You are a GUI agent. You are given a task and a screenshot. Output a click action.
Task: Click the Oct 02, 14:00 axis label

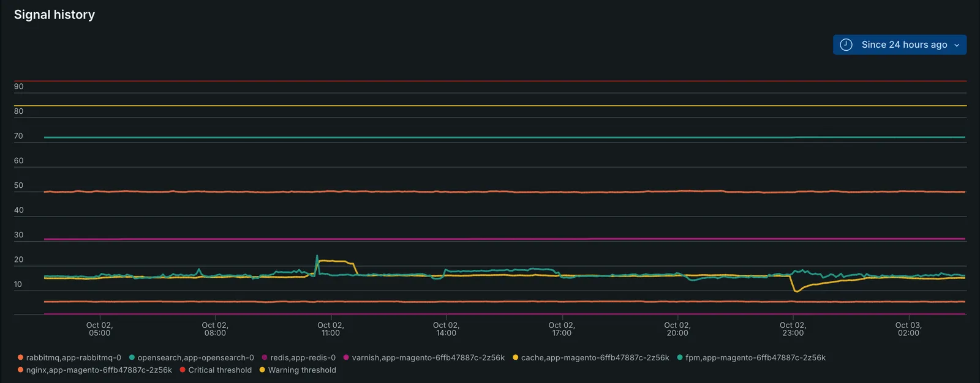[446, 329]
